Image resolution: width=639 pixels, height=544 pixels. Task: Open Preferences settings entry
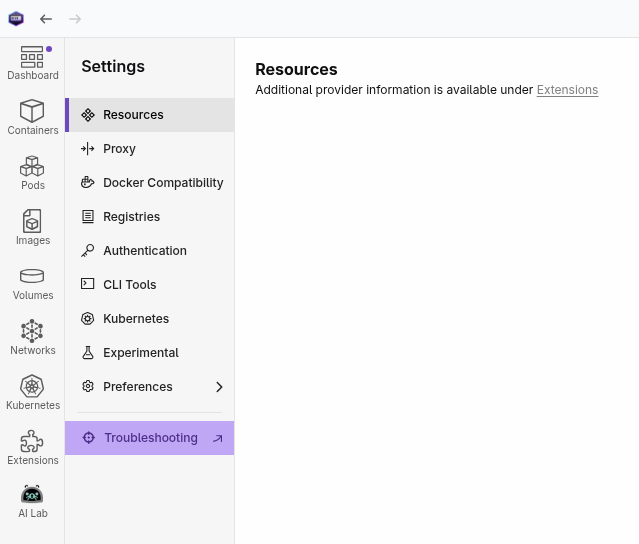coord(150,386)
